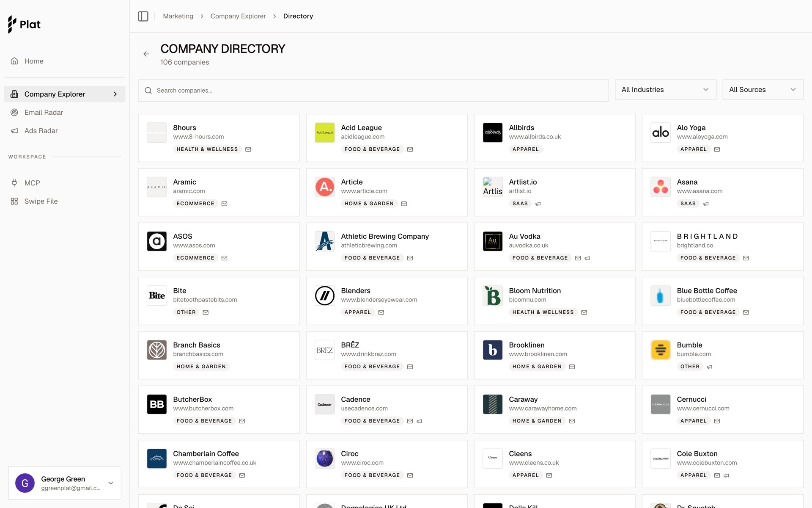Click the 106 companies count text
Screen dimensions: 812x508
coord(184,62)
